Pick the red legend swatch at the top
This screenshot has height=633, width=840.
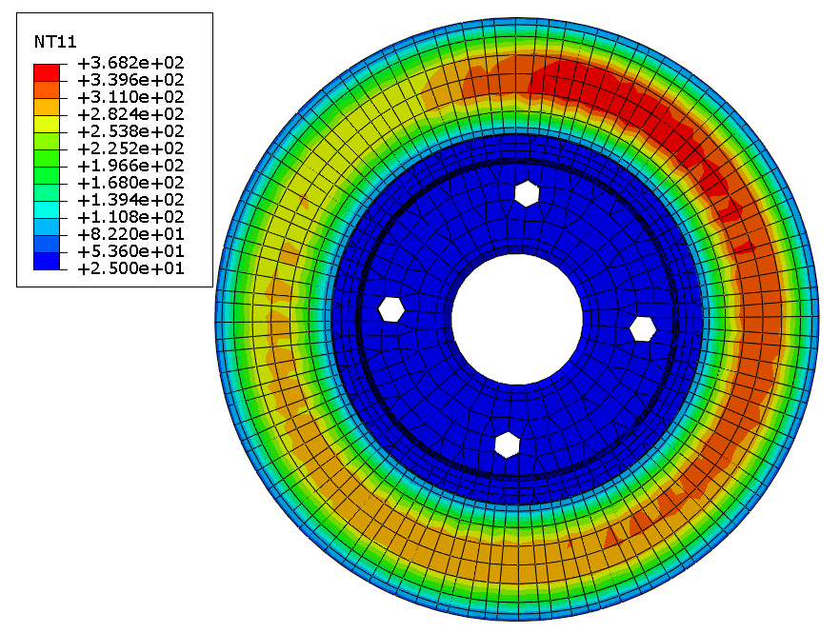47,72
